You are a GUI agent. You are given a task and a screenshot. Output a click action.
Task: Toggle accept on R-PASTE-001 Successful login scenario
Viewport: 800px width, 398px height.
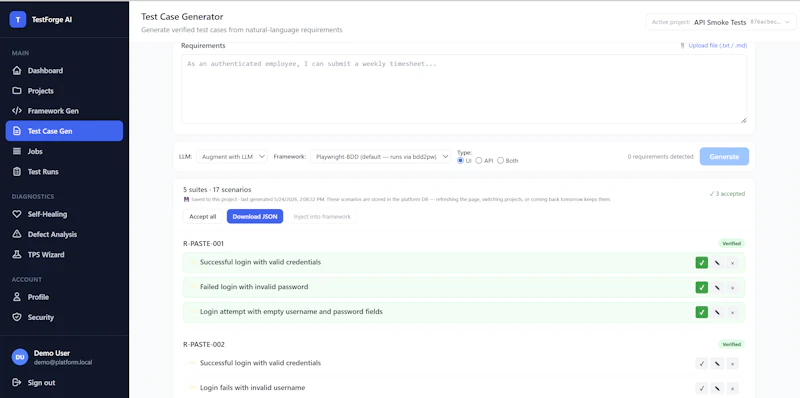click(x=702, y=263)
